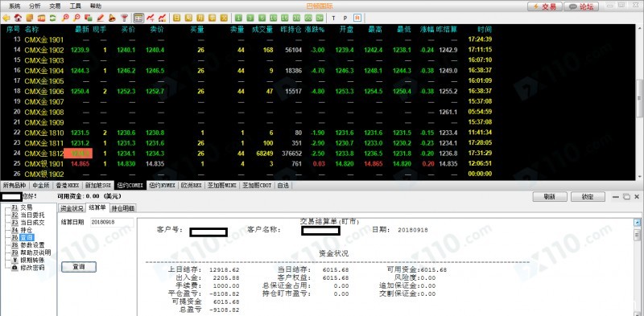This screenshot has height=316, width=644.
Task: Click the quote list vertical scrollbar
Action: click(x=640, y=98)
